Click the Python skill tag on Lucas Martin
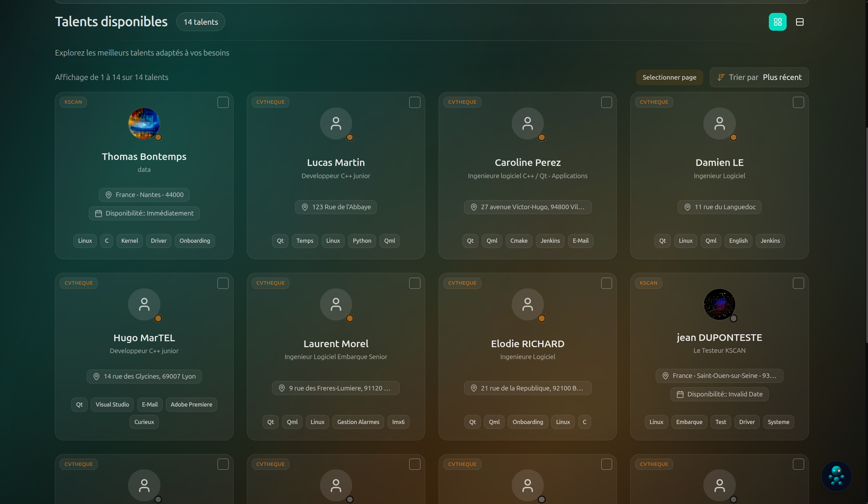This screenshot has width=868, height=504. (362, 241)
